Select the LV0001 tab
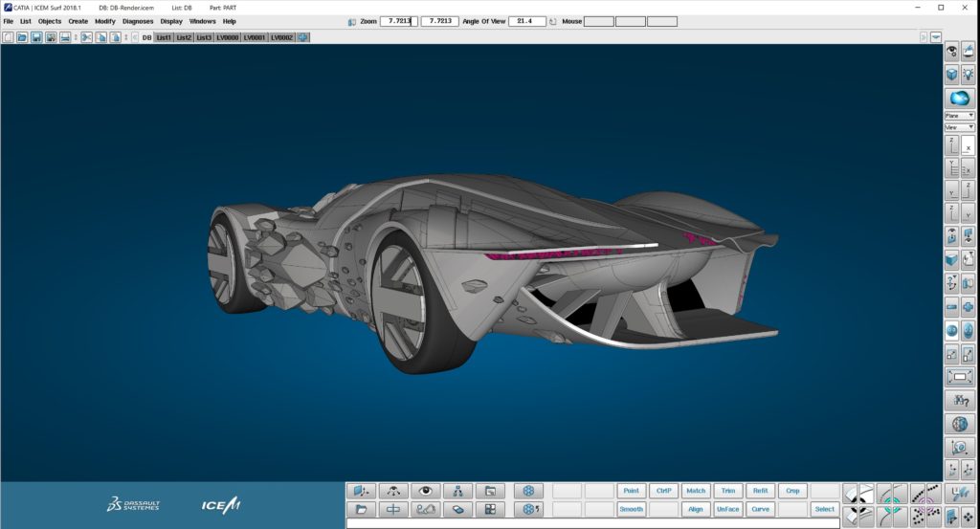The image size is (980, 529). coord(254,37)
